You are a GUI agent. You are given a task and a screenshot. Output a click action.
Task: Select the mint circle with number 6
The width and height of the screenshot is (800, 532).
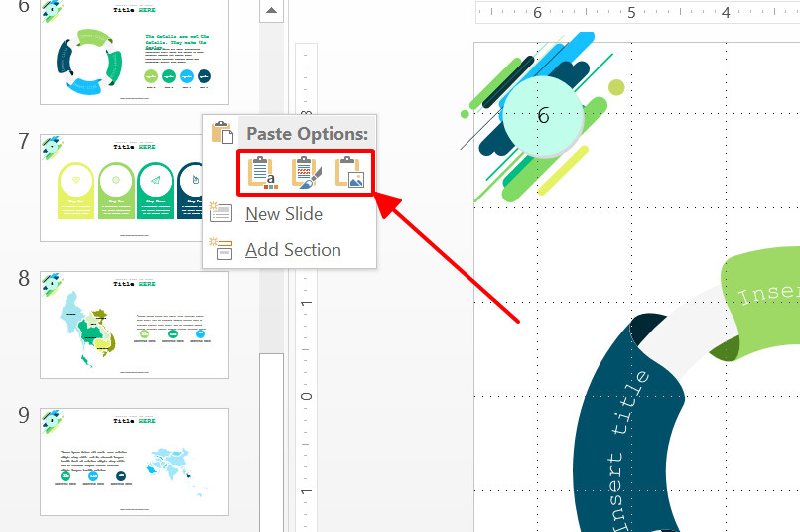(543, 116)
